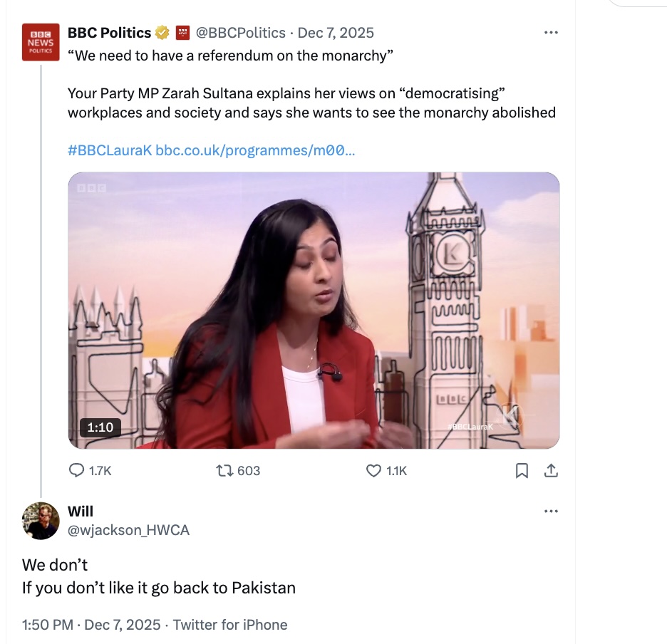Image resolution: width=667 pixels, height=644 pixels.
Task: Click the BBC Politics display name
Action: (109, 33)
